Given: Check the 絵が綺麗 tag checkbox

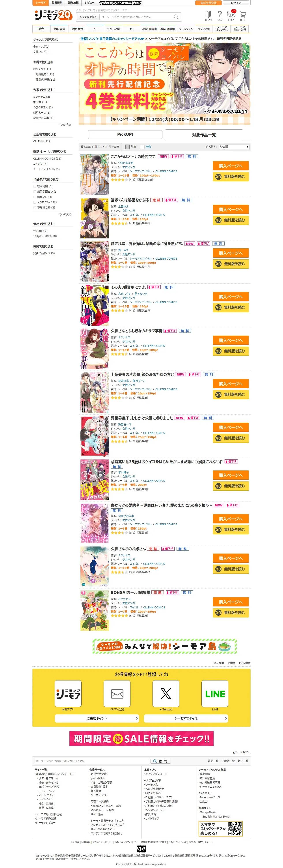Looking at the screenshot, I should [x=35, y=186].
